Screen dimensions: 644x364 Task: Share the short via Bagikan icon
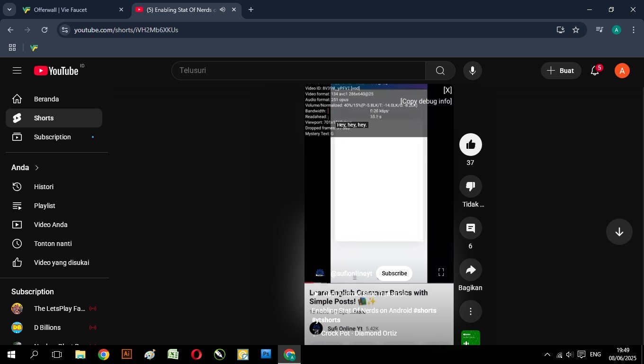[471, 270]
